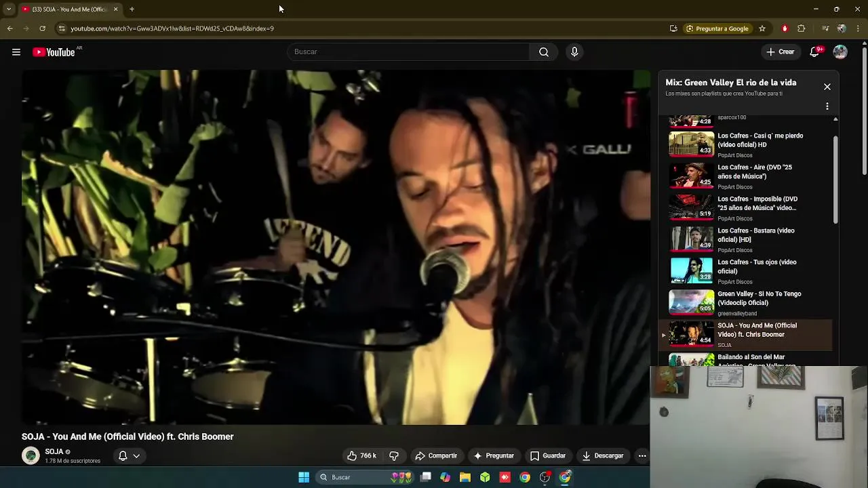
Task: Click the browser address bar URL
Action: click(x=172, y=28)
